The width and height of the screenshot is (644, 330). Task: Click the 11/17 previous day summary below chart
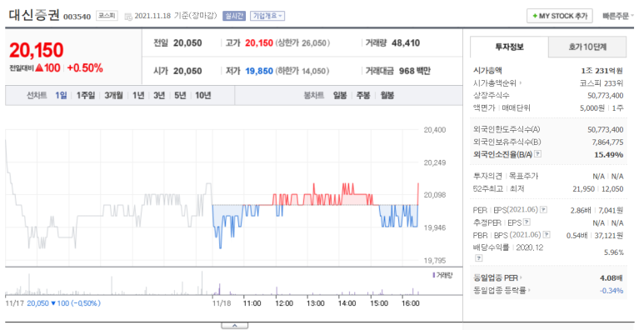tap(52, 303)
